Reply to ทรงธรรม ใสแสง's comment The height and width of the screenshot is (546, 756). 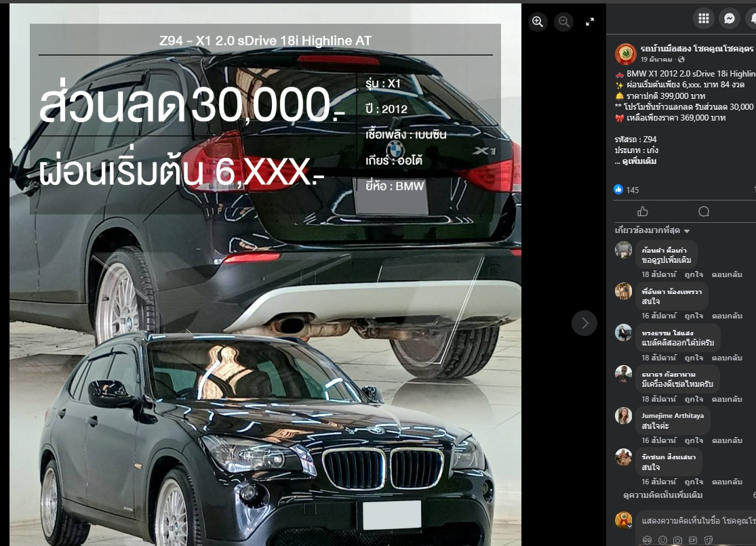(727, 358)
